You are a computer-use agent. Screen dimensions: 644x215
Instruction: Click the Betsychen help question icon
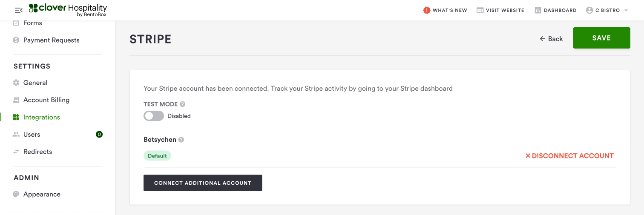click(x=181, y=140)
